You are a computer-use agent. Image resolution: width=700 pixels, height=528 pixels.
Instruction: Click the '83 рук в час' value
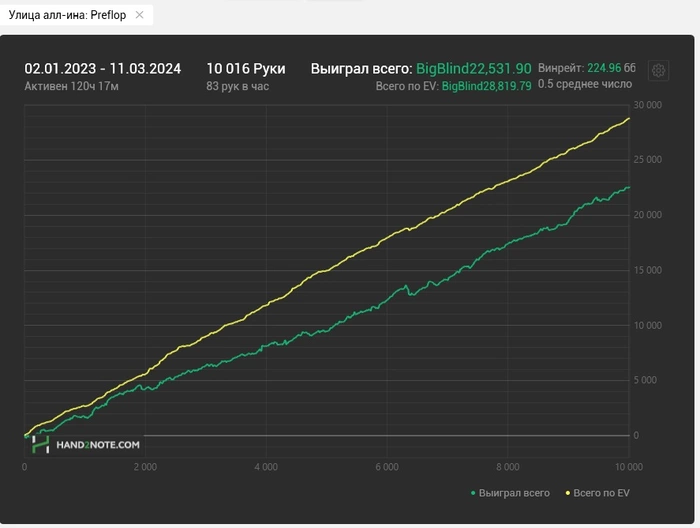[x=238, y=86]
